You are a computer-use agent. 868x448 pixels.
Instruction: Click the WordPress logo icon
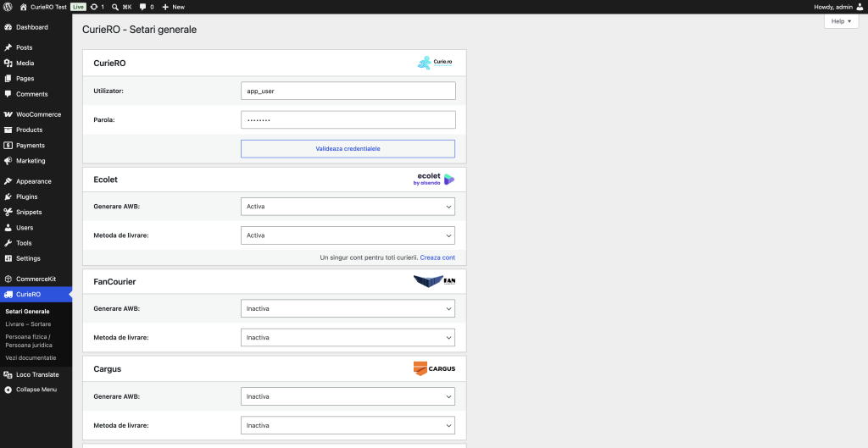click(x=8, y=7)
